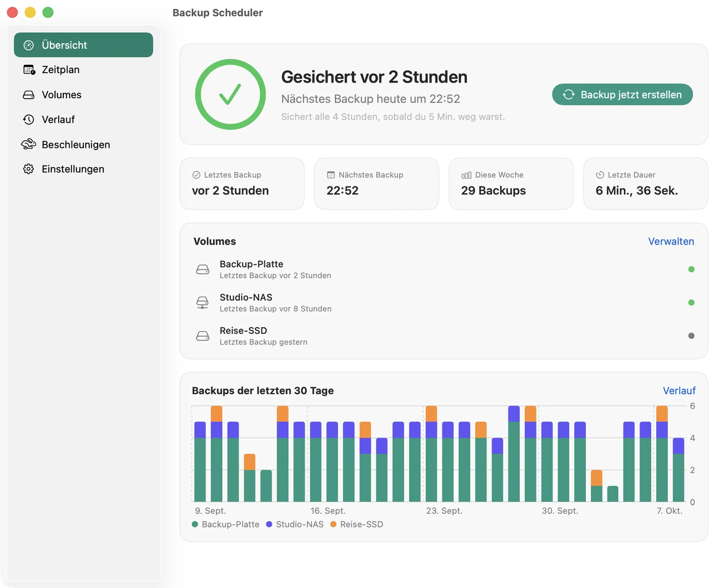Image resolution: width=727 pixels, height=588 pixels.
Task: Click 'Letztes Backup vor 8 Stunden' text
Action: coord(276,309)
